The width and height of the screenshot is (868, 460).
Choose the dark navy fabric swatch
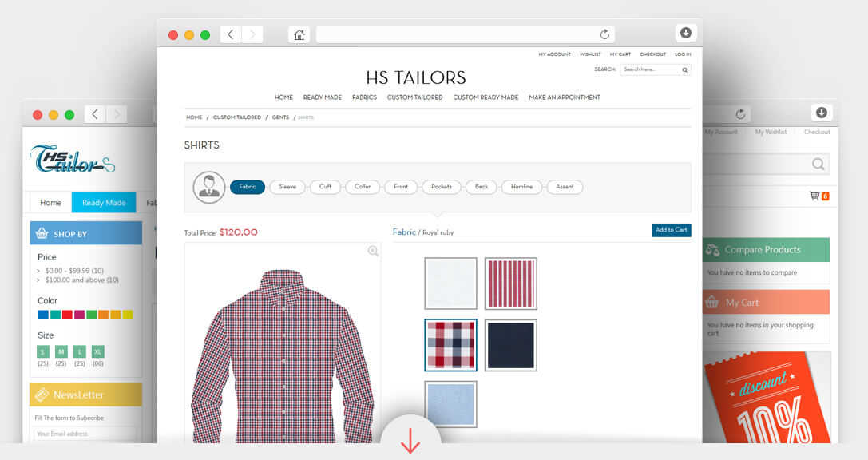(510, 345)
